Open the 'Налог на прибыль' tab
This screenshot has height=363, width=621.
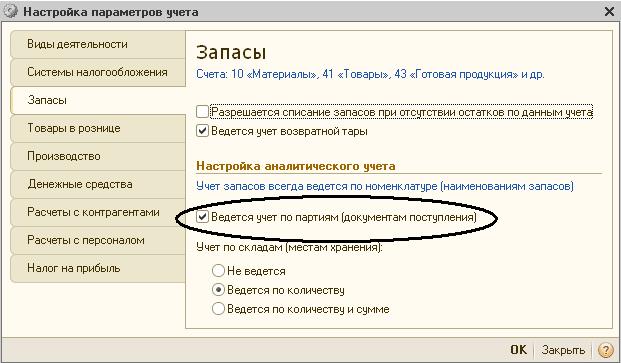click(98, 269)
